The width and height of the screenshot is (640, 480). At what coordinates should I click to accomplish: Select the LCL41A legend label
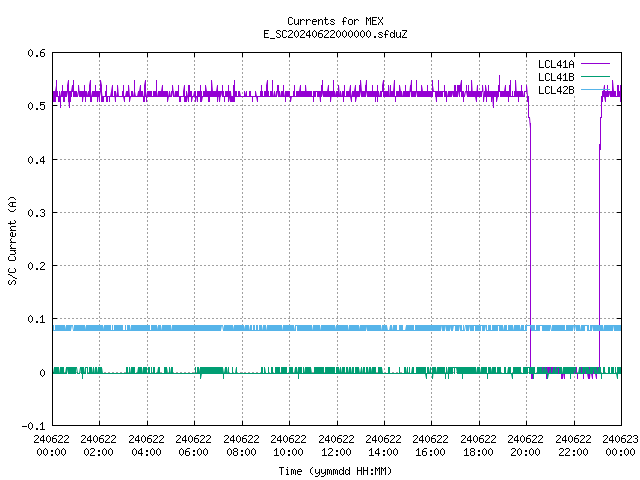click(x=556, y=64)
